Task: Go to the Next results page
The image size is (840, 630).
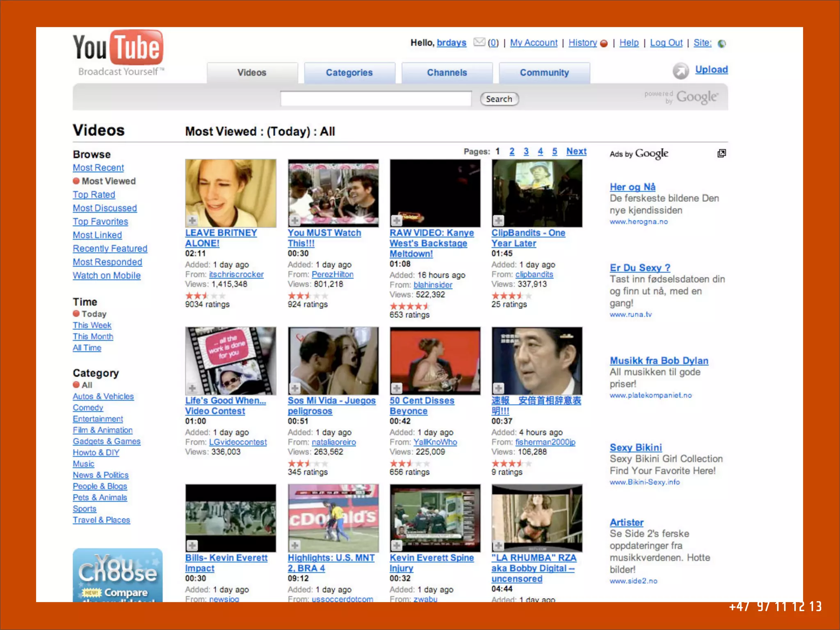Action: point(576,151)
